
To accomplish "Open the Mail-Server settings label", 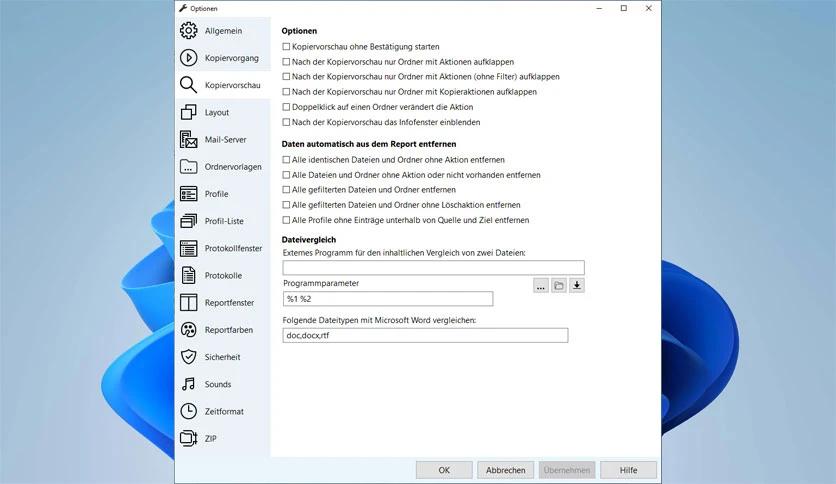I will [x=226, y=140].
